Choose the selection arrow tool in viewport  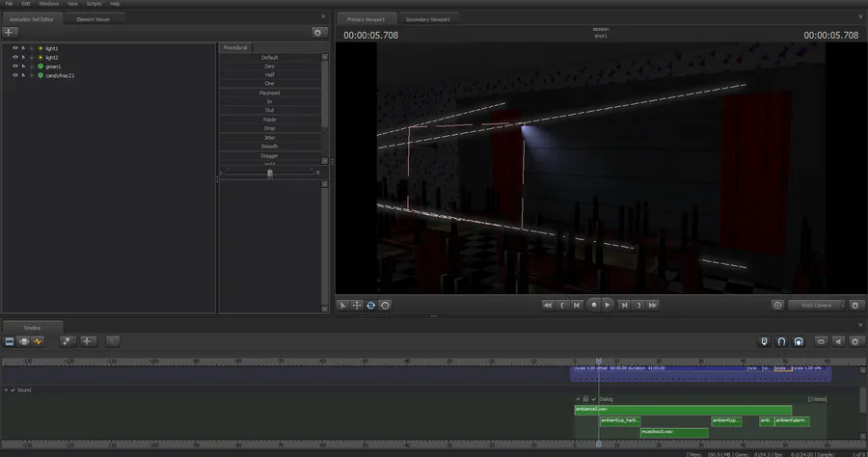point(342,306)
